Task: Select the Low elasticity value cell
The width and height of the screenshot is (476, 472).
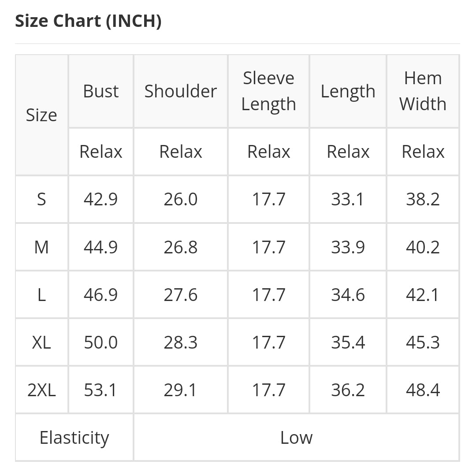Action: [x=296, y=438]
